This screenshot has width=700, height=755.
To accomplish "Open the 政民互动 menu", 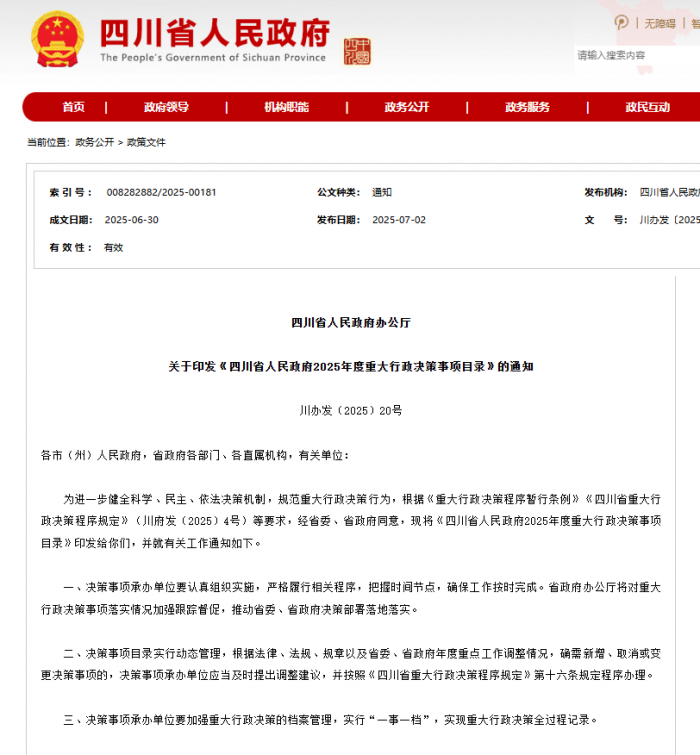I will click(x=648, y=107).
